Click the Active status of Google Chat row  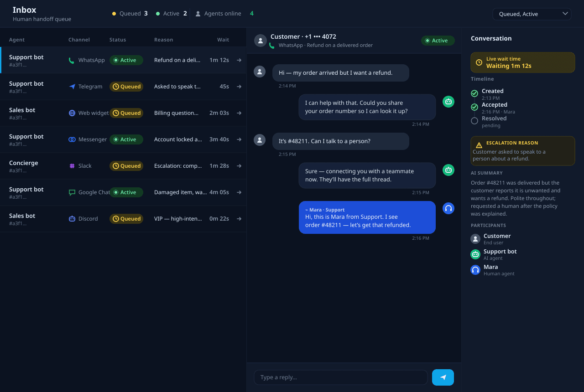pos(126,192)
